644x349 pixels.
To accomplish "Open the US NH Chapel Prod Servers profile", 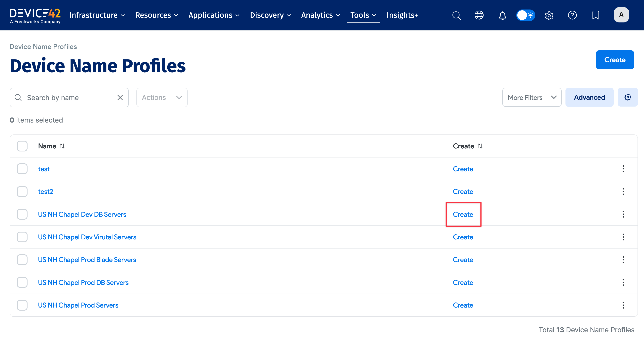I will pyautogui.click(x=78, y=305).
